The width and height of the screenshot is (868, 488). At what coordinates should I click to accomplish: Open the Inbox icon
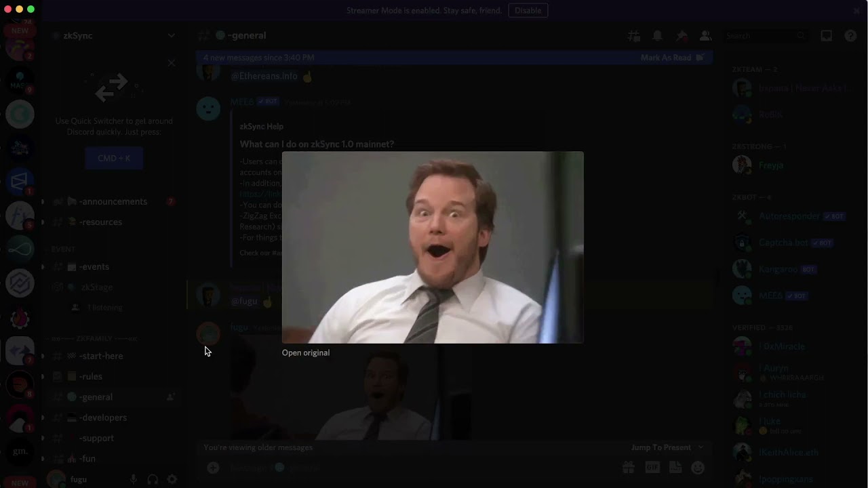826,35
